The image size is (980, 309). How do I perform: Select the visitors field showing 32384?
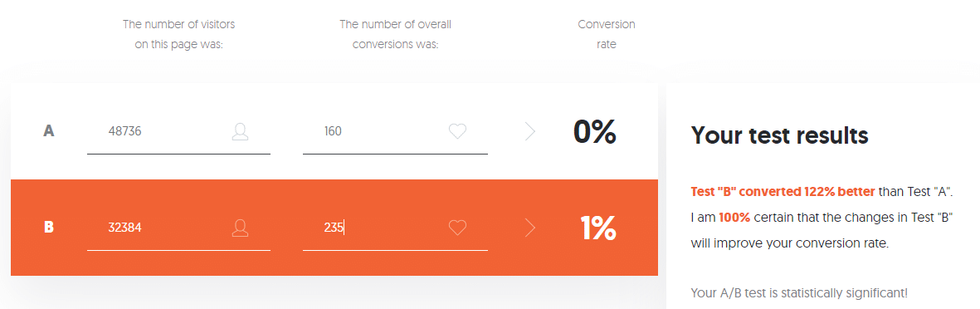click(x=178, y=228)
